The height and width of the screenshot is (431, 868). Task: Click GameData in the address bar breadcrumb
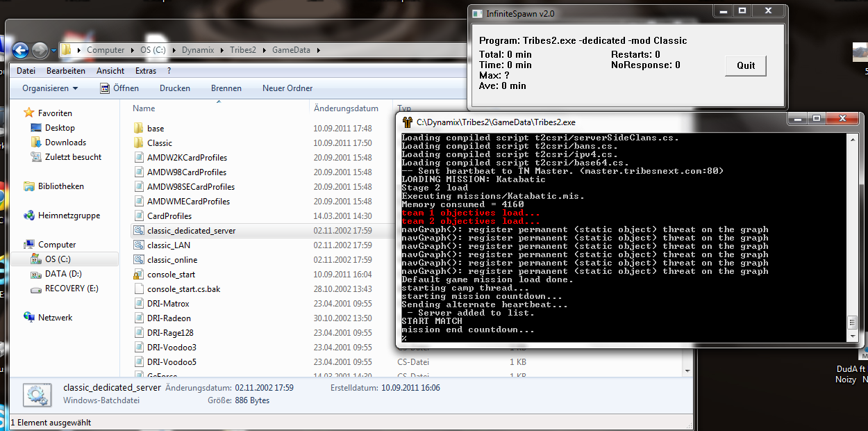[x=292, y=50]
